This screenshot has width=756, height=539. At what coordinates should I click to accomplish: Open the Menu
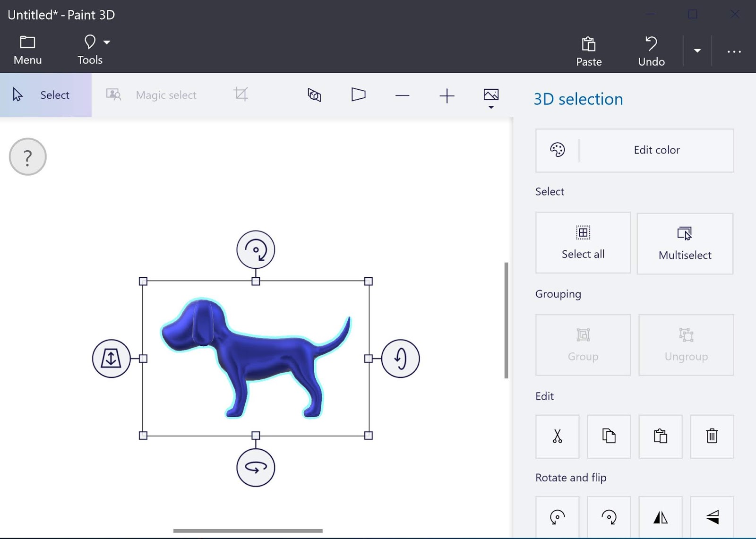pyautogui.click(x=27, y=49)
